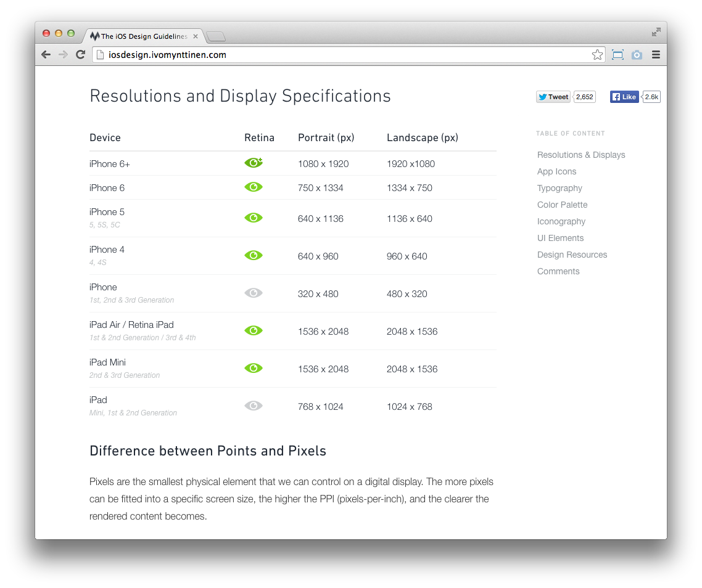702x588 pixels.
Task: Select the iPhone 6+ device name
Action: [x=110, y=164]
